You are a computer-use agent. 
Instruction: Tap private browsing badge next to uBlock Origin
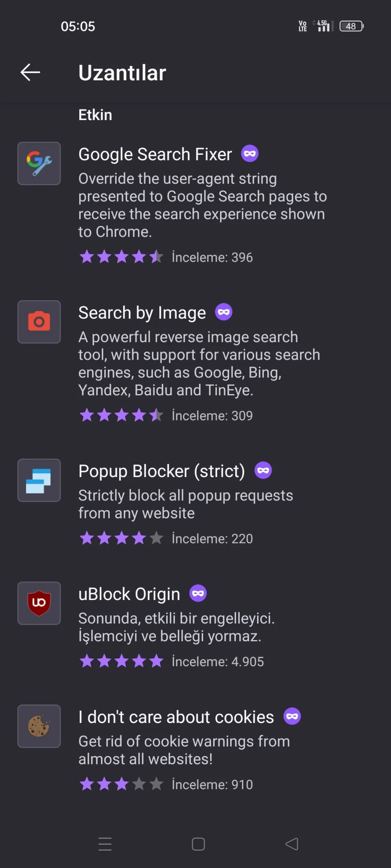(x=198, y=593)
